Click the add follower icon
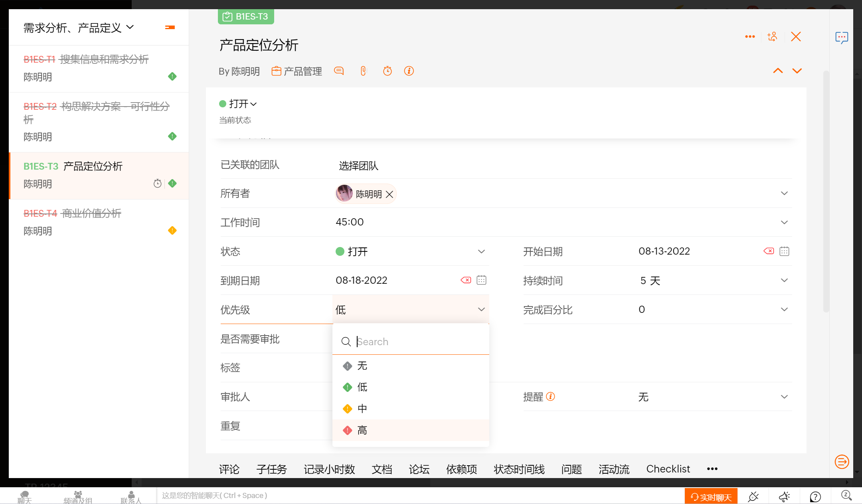The width and height of the screenshot is (862, 504). coord(772,37)
